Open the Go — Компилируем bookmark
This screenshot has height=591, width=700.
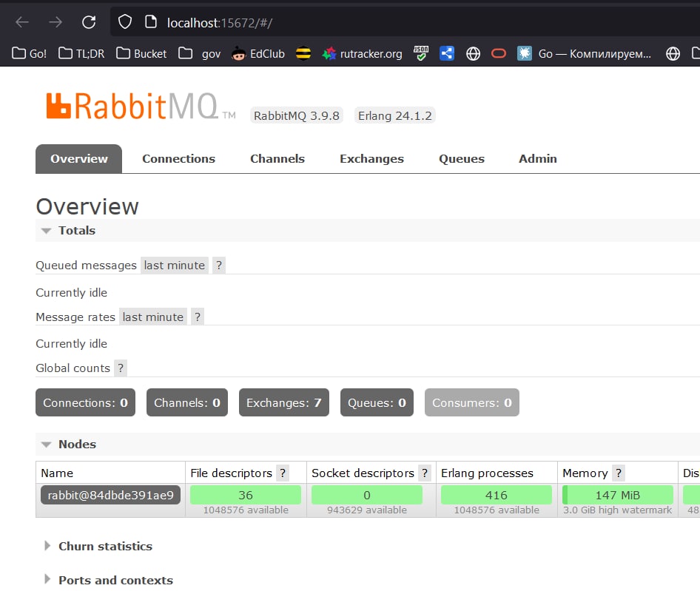pyautogui.click(x=585, y=53)
